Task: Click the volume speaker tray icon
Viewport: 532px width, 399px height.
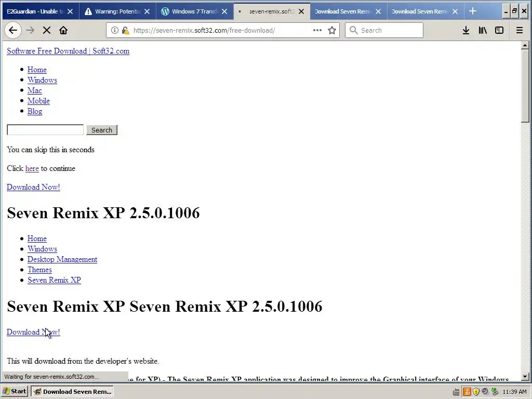Action: pyautogui.click(x=485, y=392)
